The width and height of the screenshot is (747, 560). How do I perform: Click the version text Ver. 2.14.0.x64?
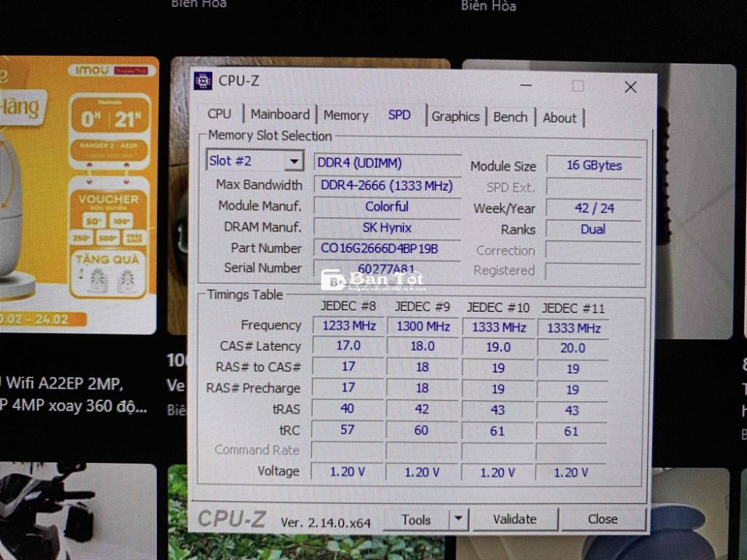point(326,523)
